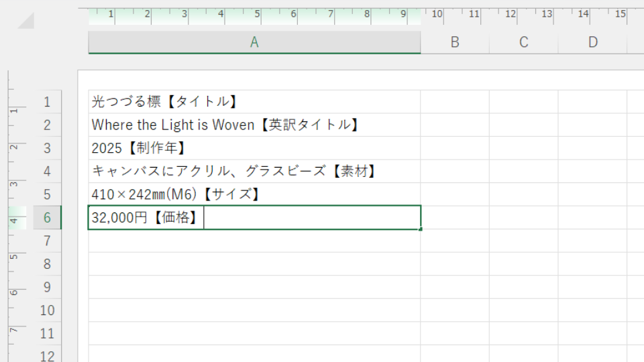Image resolution: width=644 pixels, height=362 pixels.
Task: Click the Select All corner triangle
Action: tap(25, 20)
